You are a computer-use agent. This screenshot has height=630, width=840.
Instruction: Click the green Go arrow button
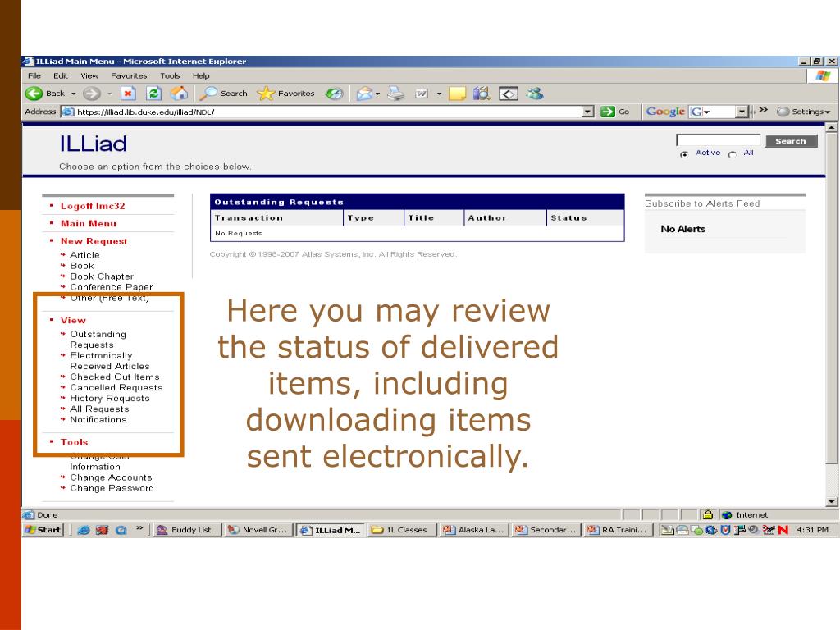pos(608,112)
